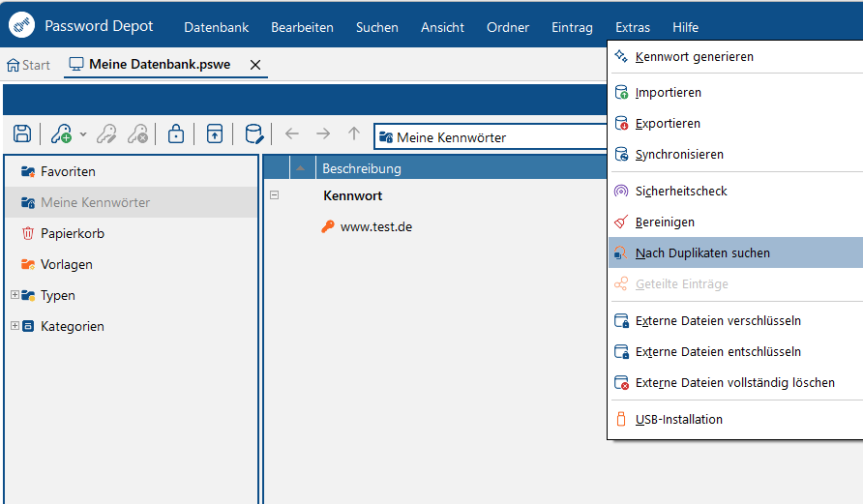Select Meine Kennwörter folder in sidebar
The image size is (863, 504).
point(131,202)
